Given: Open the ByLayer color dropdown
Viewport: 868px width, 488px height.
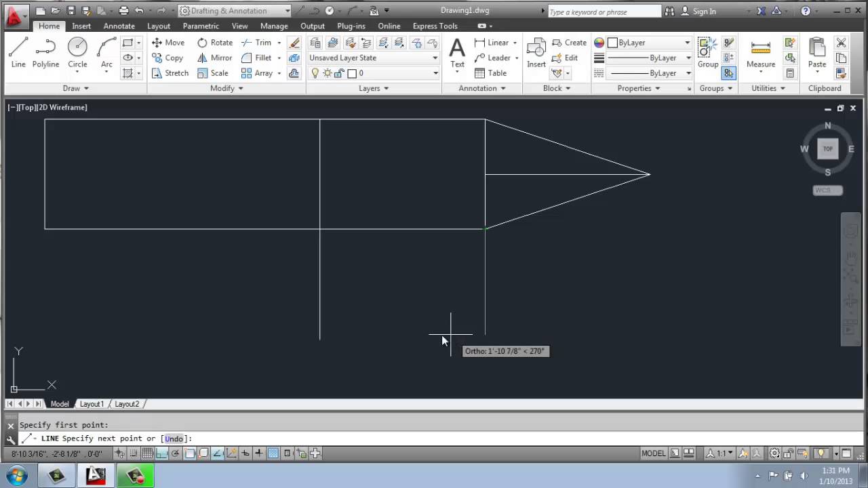Looking at the screenshot, I should coord(648,42).
